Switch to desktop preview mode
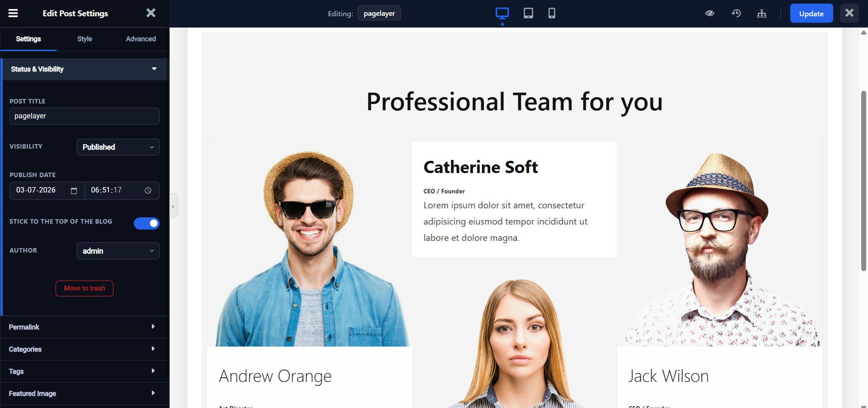This screenshot has height=408, width=868. 502,13
